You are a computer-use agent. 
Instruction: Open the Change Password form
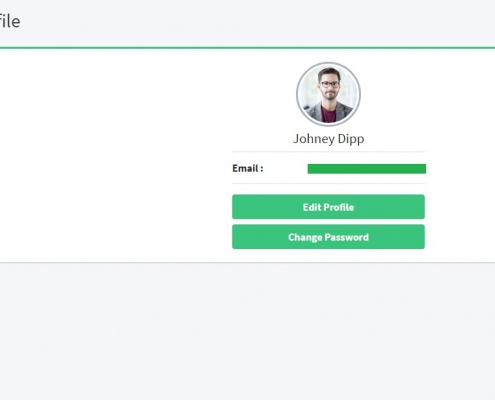click(x=328, y=237)
